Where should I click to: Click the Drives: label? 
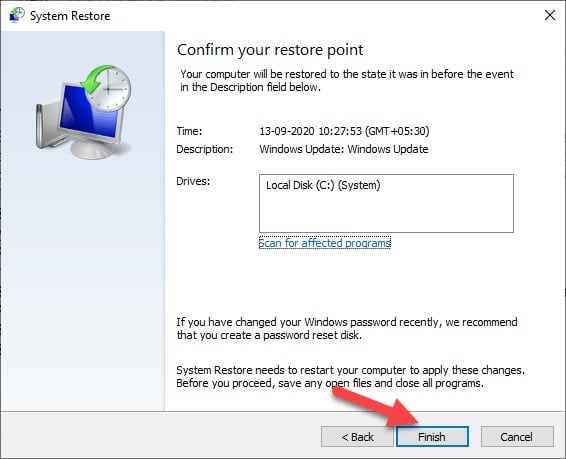pos(193,181)
